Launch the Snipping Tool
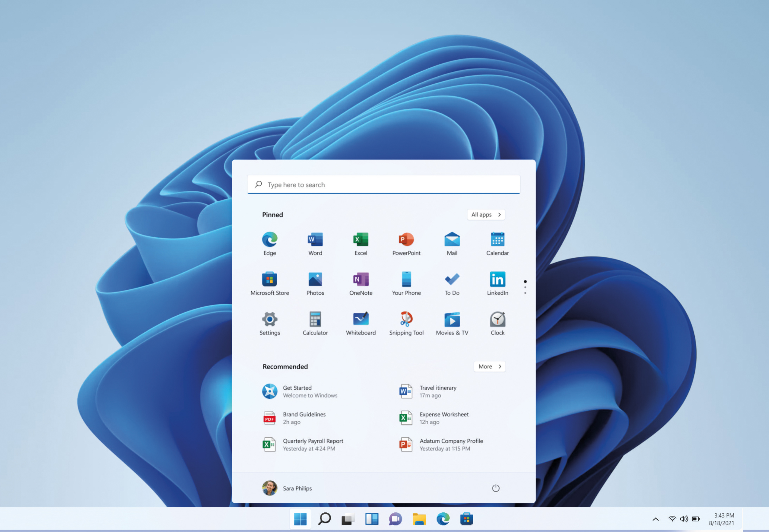Image resolution: width=769 pixels, height=532 pixels. tap(406, 323)
